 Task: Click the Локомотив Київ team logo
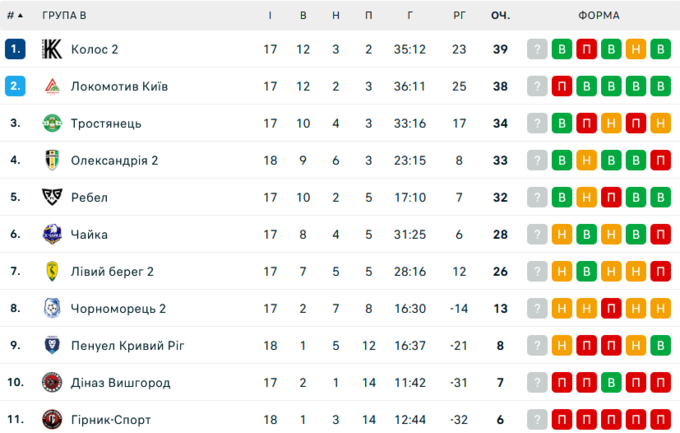(52, 86)
